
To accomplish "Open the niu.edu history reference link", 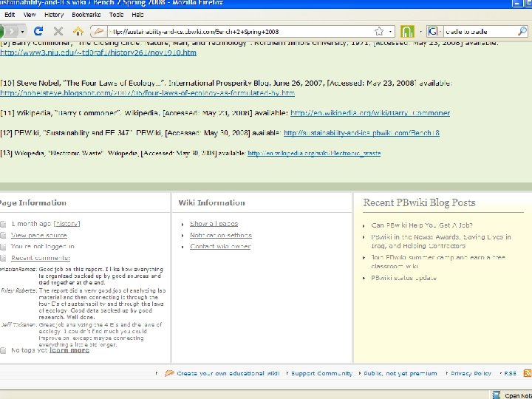I will (98, 52).
